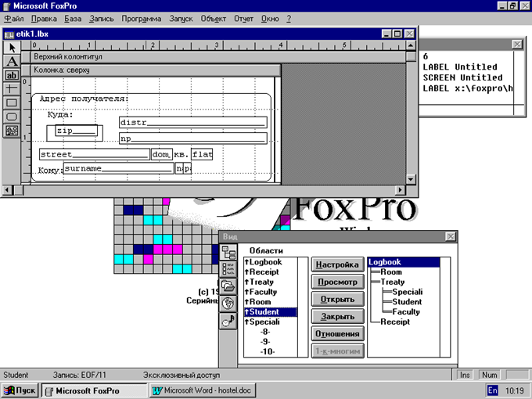Click the label designer vertical scrollbar down arrow
Viewport: 532px width, 399px height.
pyautogui.click(x=411, y=179)
